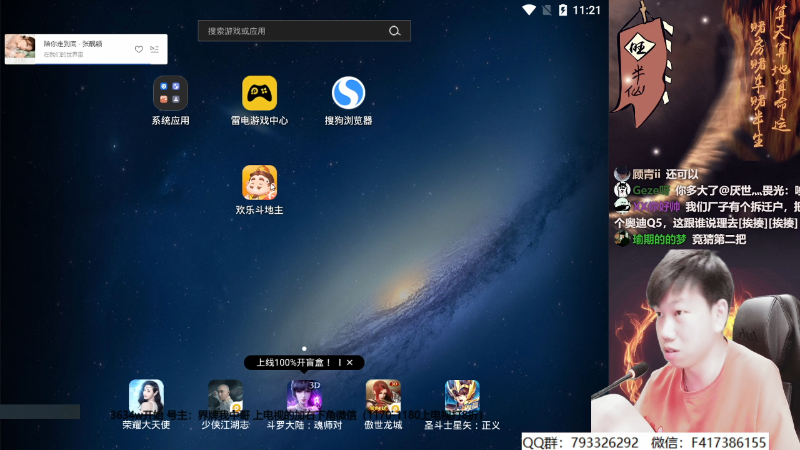Viewport: 800px width, 450px height.
Task: Like the song with the heart icon
Action: click(x=139, y=49)
